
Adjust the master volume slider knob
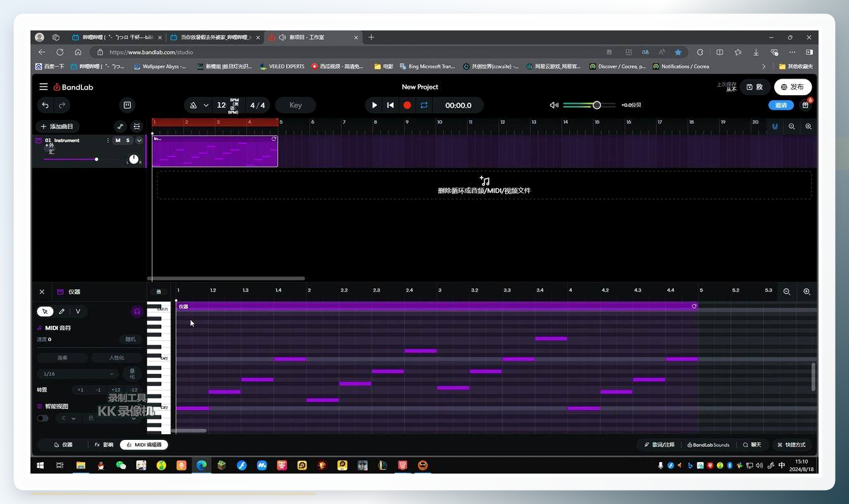click(x=596, y=105)
